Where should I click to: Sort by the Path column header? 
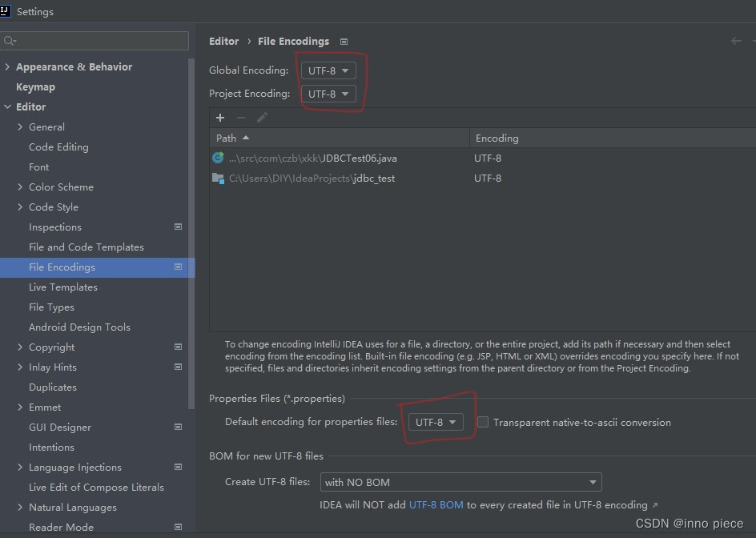[340, 138]
